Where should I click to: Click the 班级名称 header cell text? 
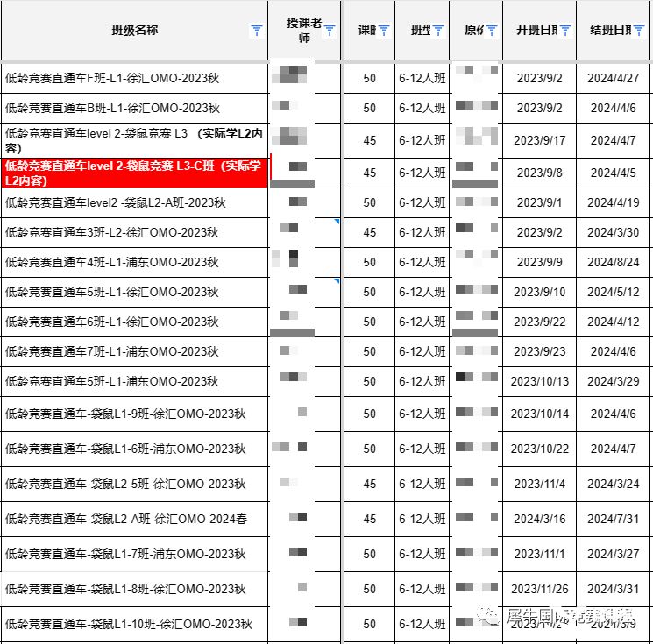[135, 31]
